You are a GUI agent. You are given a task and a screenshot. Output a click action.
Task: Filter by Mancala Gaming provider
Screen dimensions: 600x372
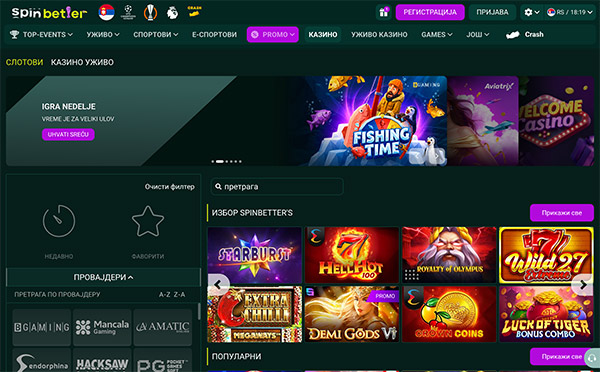(102, 327)
